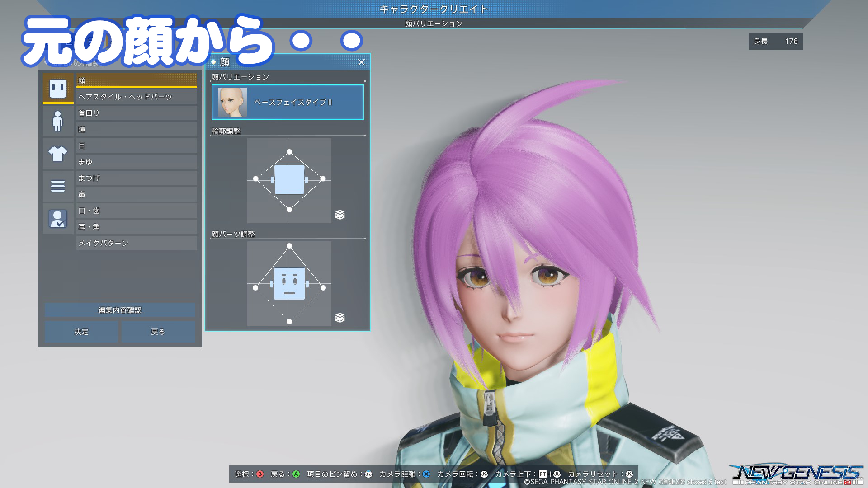Click right handle of contour adjustment pad
Viewport: 868px width, 488px height.
click(323, 179)
